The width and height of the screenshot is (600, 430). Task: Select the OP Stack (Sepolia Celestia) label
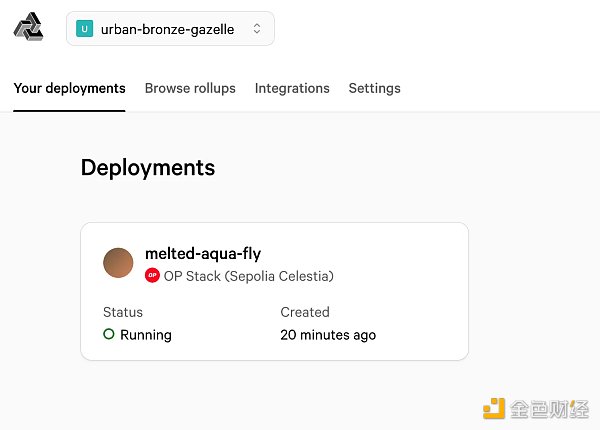point(248,276)
